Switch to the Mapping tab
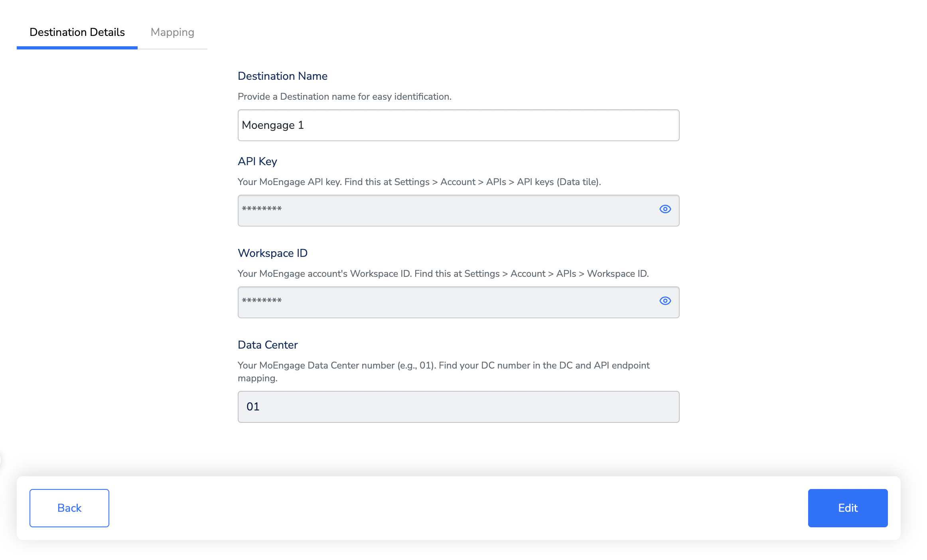 172,32
